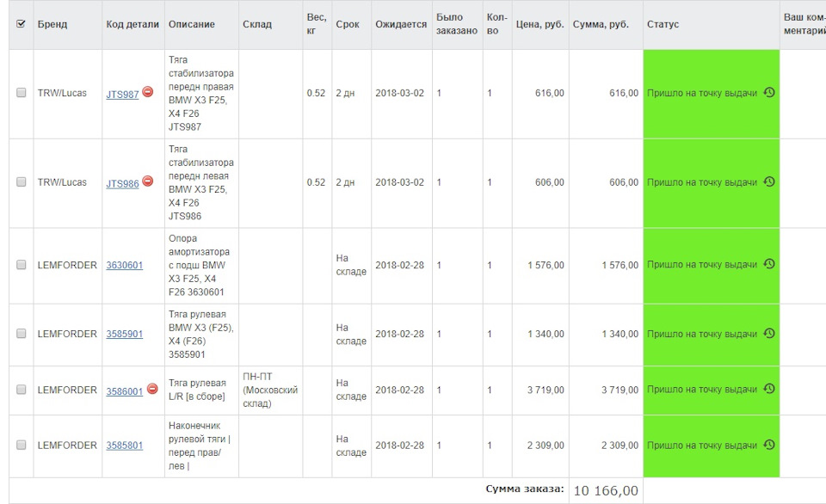
Task: Click the 'Описание' column header
Action: (192, 24)
